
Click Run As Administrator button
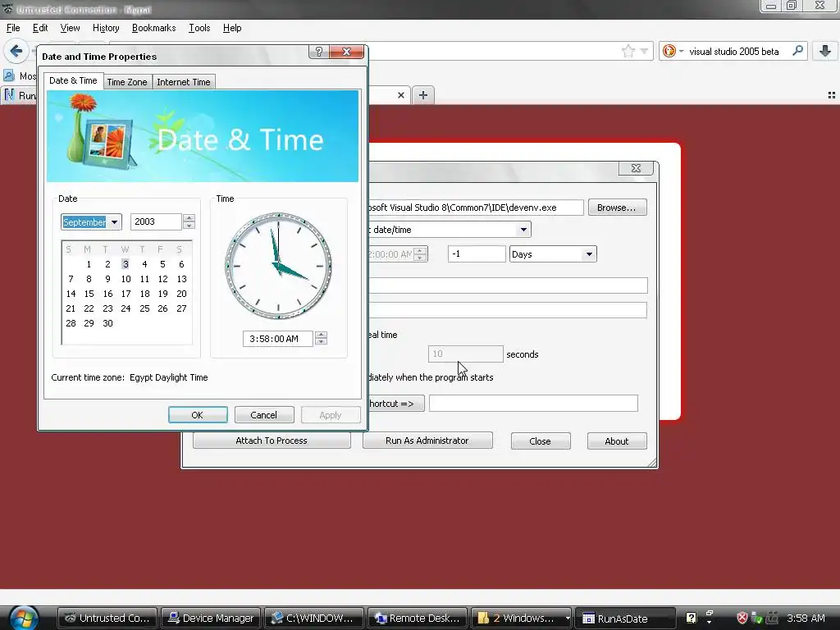point(427,441)
